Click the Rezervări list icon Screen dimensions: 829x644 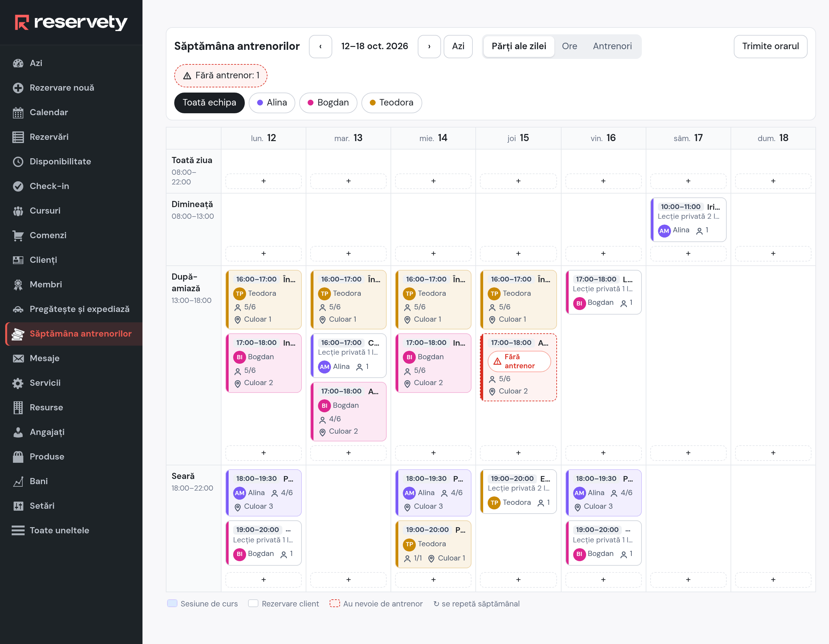[x=18, y=137]
